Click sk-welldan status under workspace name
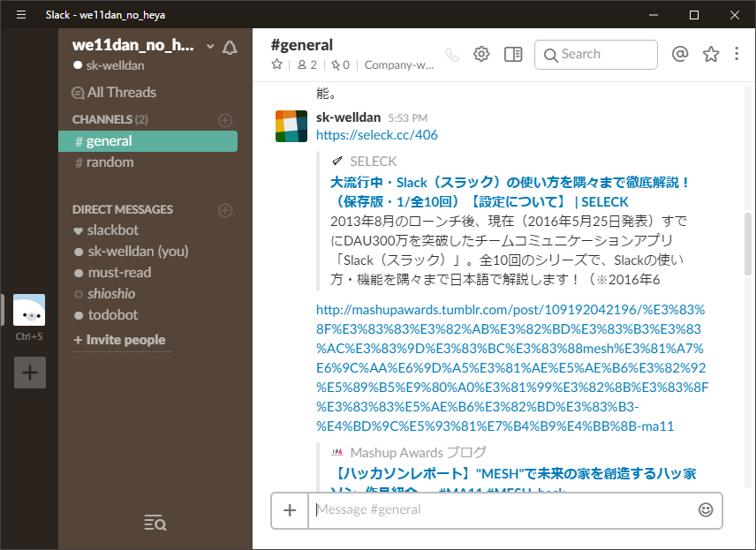This screenshot has height=550, width=756. click(109, 65)
